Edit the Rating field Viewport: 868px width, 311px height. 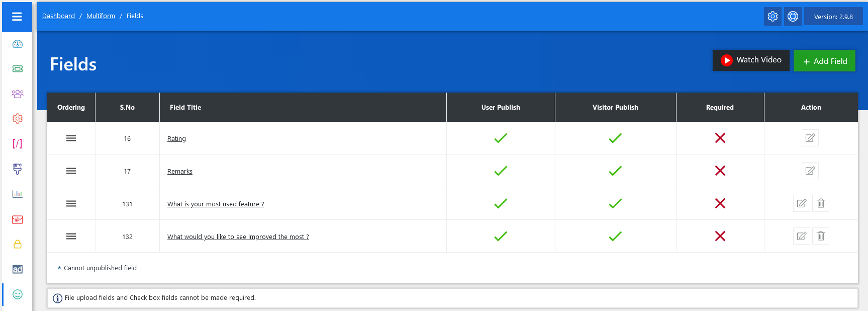(810, 138)
